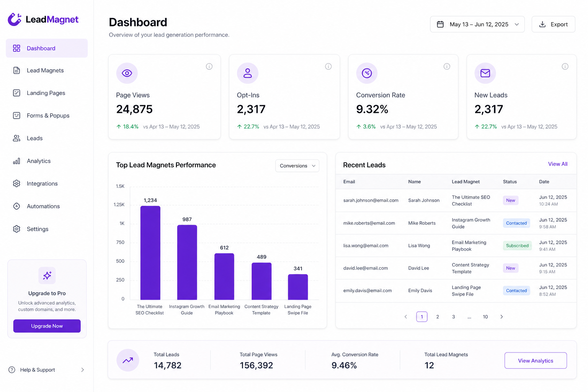Open the May 13 – Jun 12, 2025 date dropdown
The image size is (588, 392).
pyautogui.click(x=477, y=24)
